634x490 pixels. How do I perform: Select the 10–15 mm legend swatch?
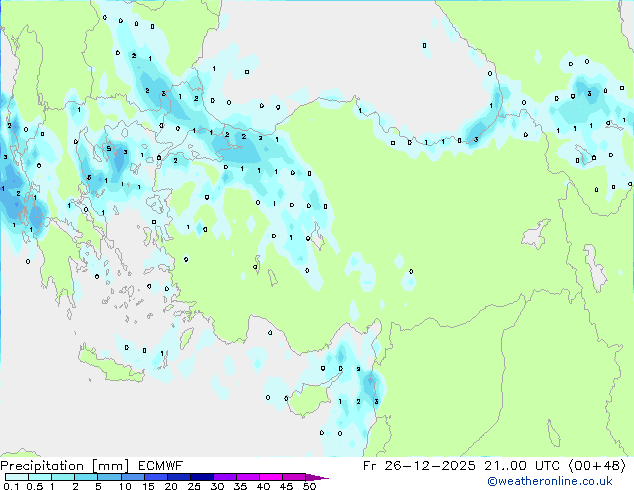coord(133,477)
